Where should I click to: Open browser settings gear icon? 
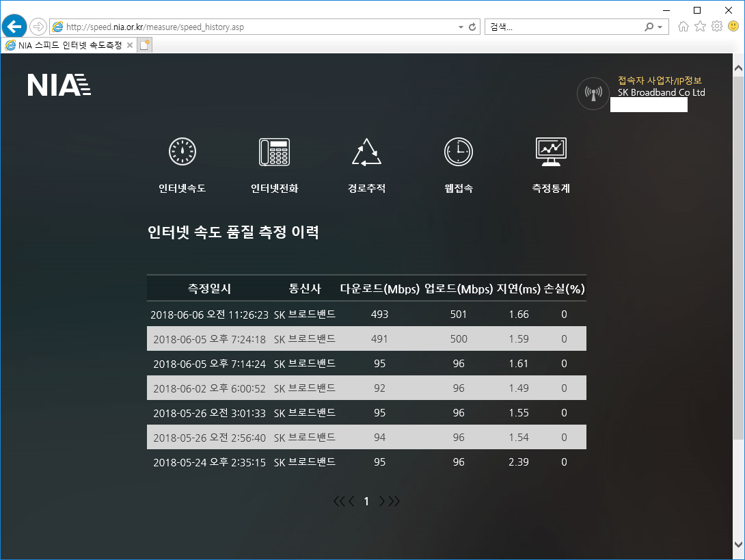click(716, 27)
